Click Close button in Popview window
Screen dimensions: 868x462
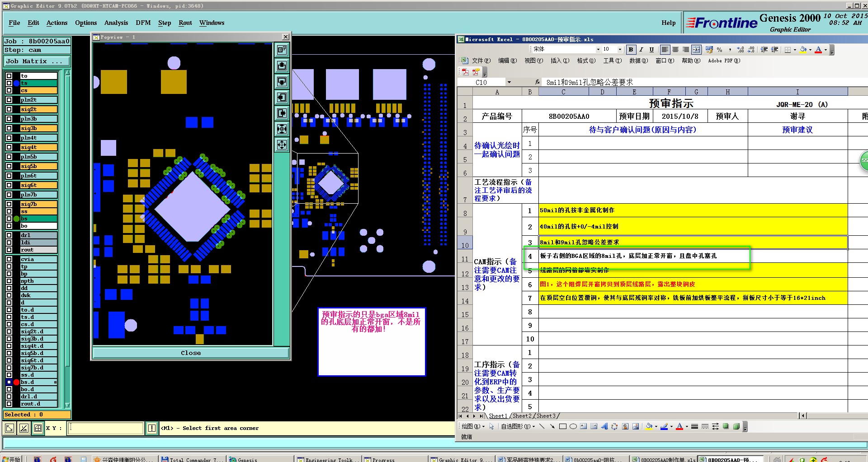(x=191, y=353)
